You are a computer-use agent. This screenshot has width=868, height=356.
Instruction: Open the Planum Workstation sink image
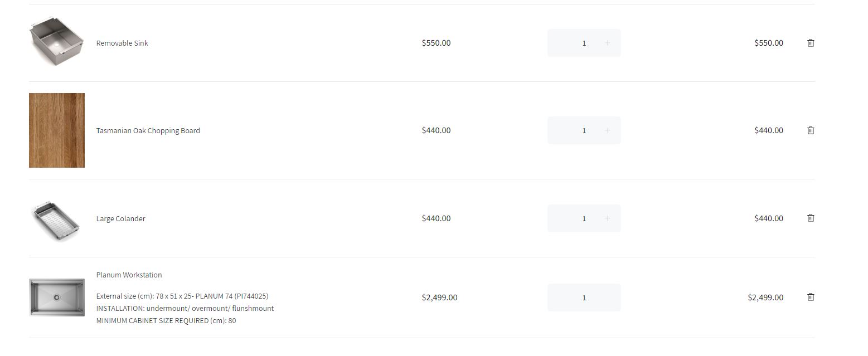pyautogui.click(x=56, y=298)
